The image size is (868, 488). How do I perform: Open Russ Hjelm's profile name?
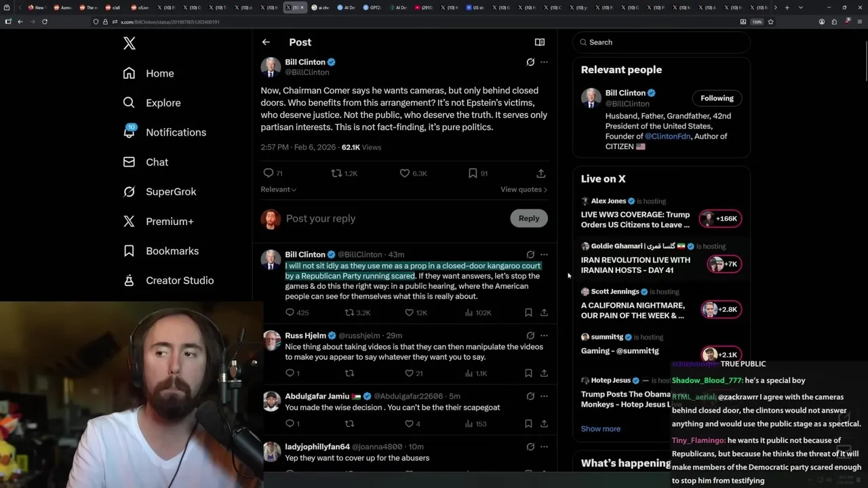pos(306,335)
